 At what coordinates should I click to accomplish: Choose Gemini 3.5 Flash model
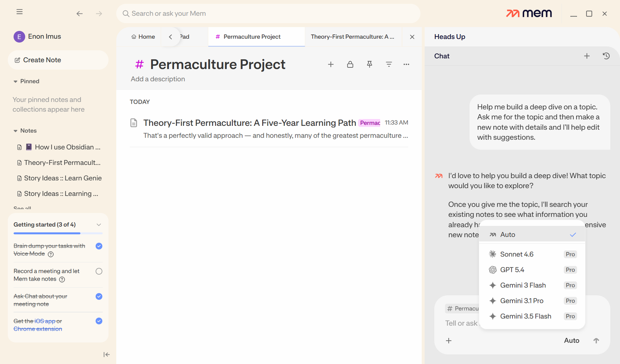(532, 316)
